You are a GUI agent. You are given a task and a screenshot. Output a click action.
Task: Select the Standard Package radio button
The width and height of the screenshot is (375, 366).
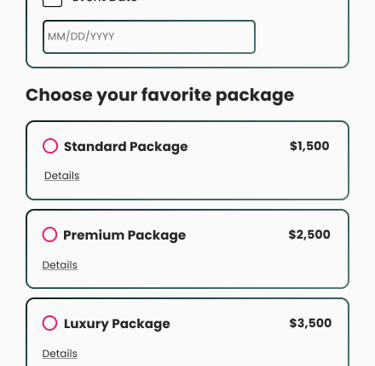click(50, 146)
